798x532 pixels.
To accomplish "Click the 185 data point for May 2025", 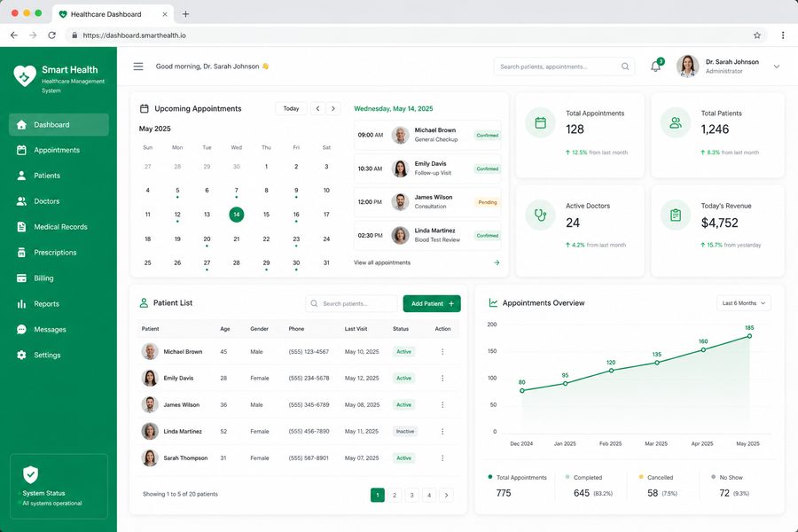I will click(x=749, y=336).
